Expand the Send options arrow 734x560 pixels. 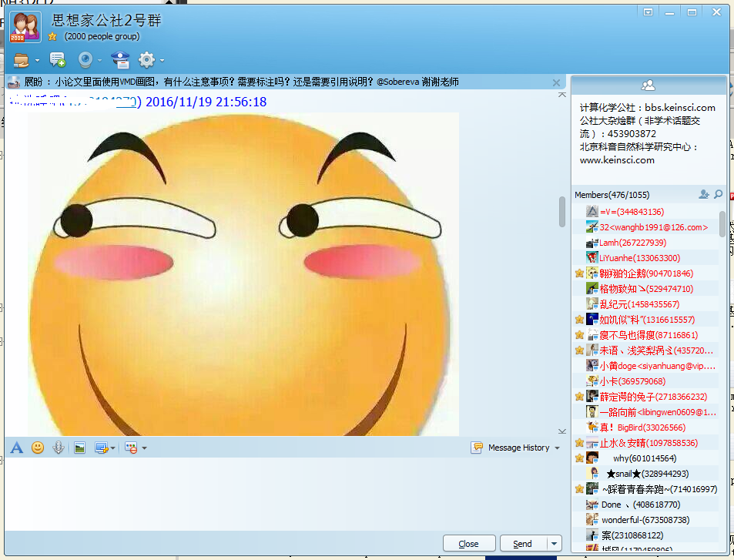555,544
